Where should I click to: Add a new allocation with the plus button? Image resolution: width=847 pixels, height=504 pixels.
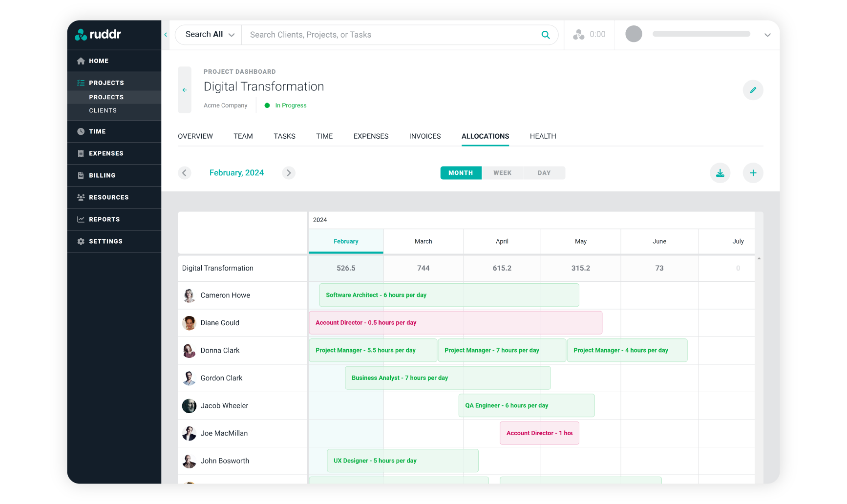[753, 172]
